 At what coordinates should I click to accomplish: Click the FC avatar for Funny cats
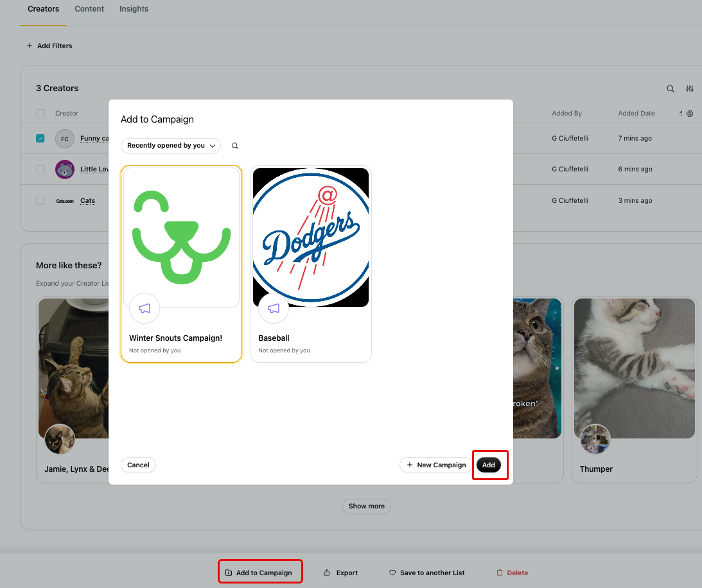65,139
